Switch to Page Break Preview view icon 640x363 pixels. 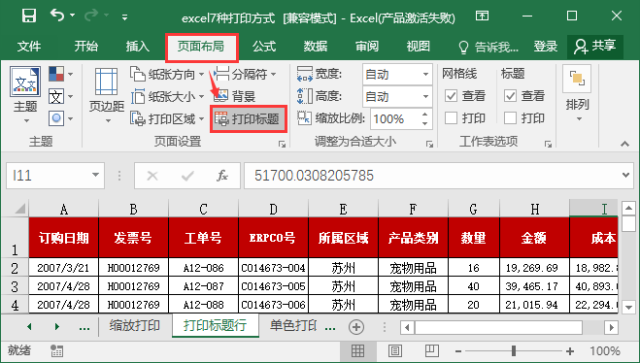click(431, 350)
